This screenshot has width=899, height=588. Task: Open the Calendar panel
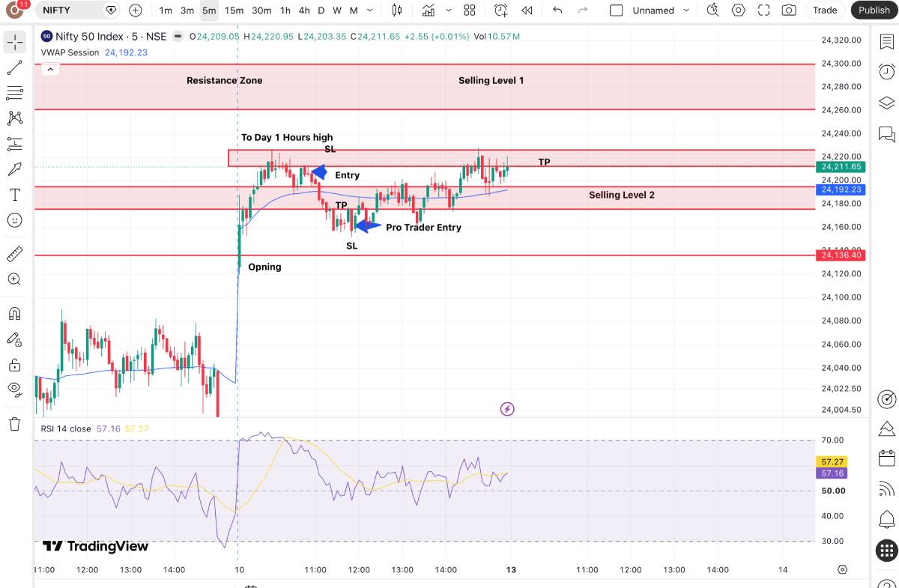[x=887, y=458]
